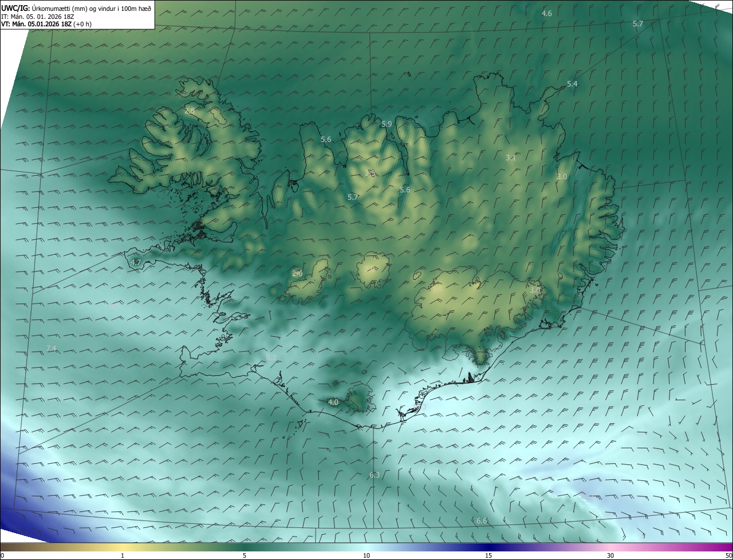Click the 2.6 value label on the map
Viewport: 733px width, 560px height.
(x=297, y=274)
